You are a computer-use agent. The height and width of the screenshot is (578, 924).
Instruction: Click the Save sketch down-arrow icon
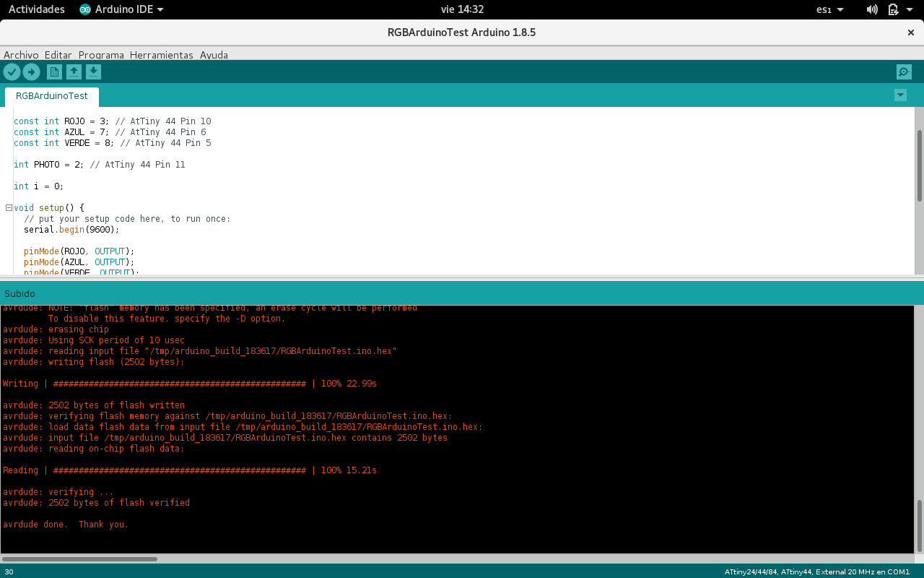click(93, 72)
